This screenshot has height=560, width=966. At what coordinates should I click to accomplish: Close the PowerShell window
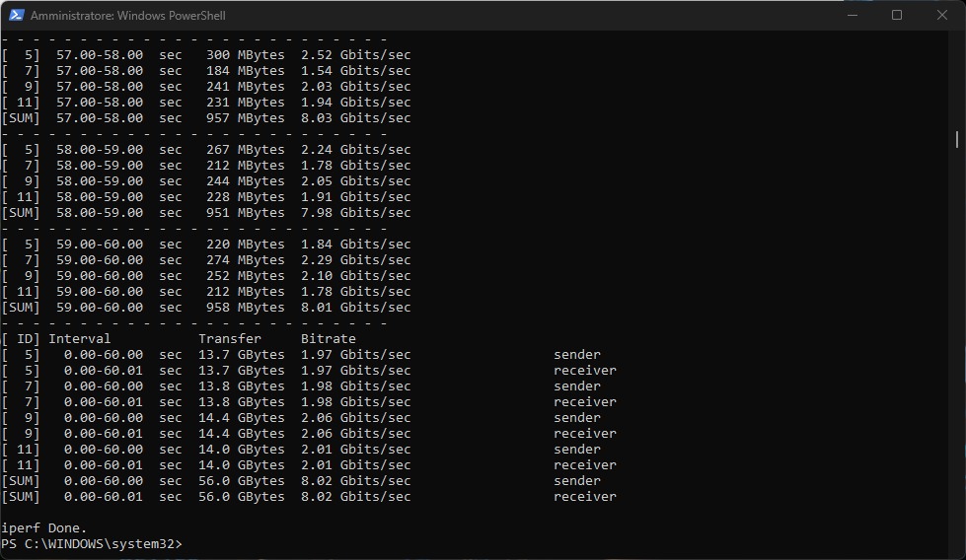click(942, 15)
